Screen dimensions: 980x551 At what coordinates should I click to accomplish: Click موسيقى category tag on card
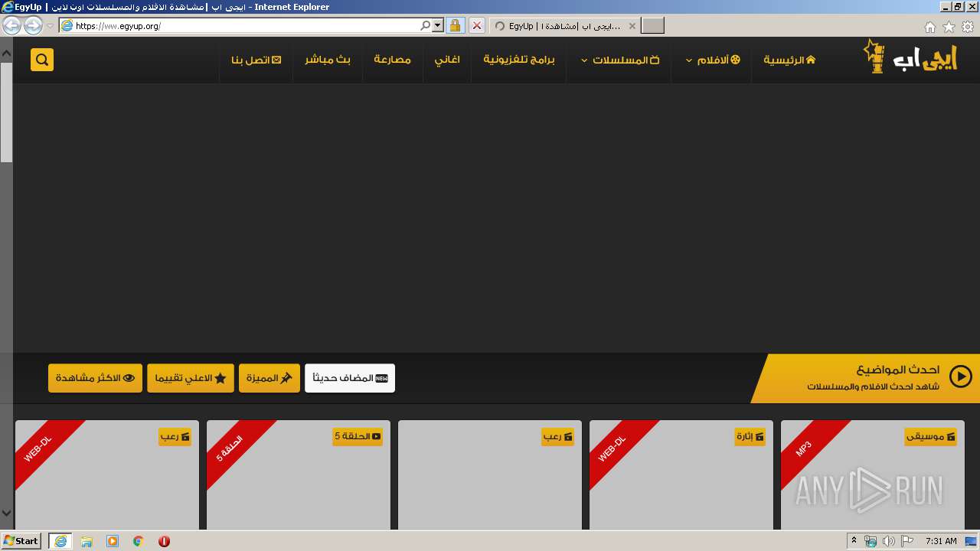[930, 436]
